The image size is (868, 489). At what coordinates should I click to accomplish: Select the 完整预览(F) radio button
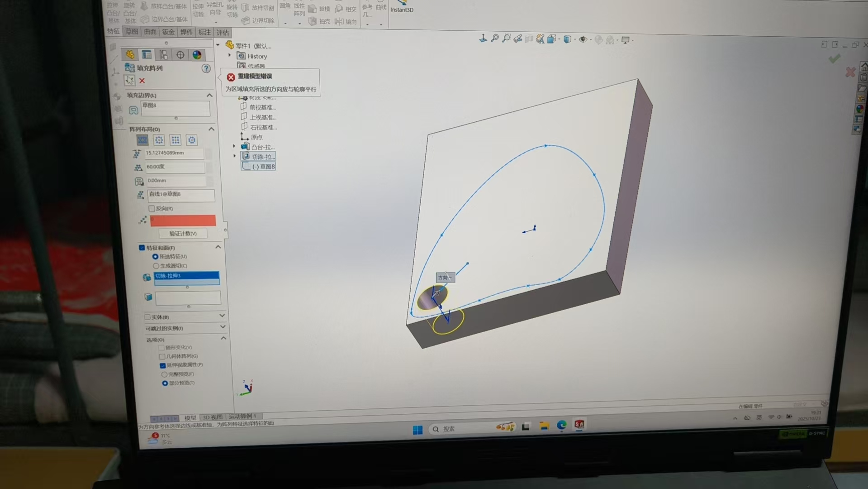(164, 374)
